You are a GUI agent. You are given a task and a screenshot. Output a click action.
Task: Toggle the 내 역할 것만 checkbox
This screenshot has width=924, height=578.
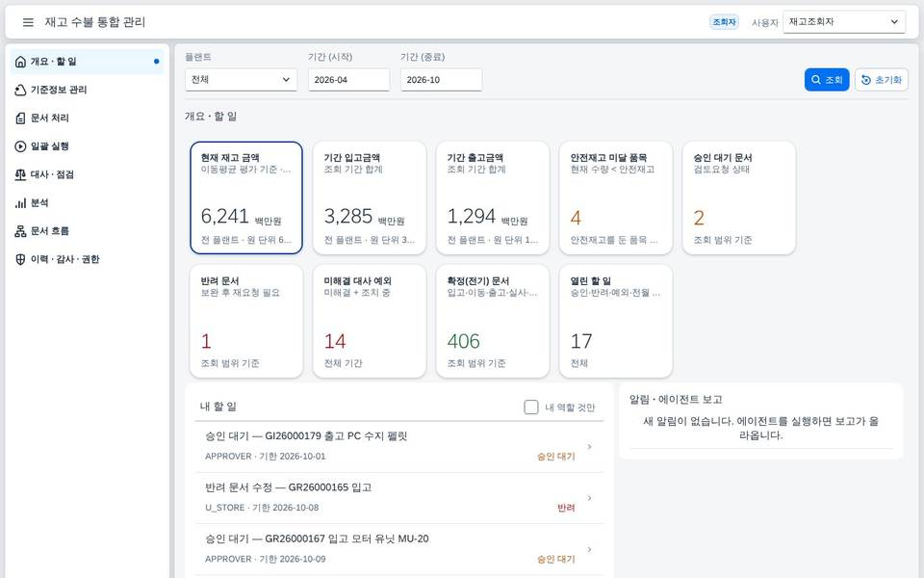pos(531,407)
